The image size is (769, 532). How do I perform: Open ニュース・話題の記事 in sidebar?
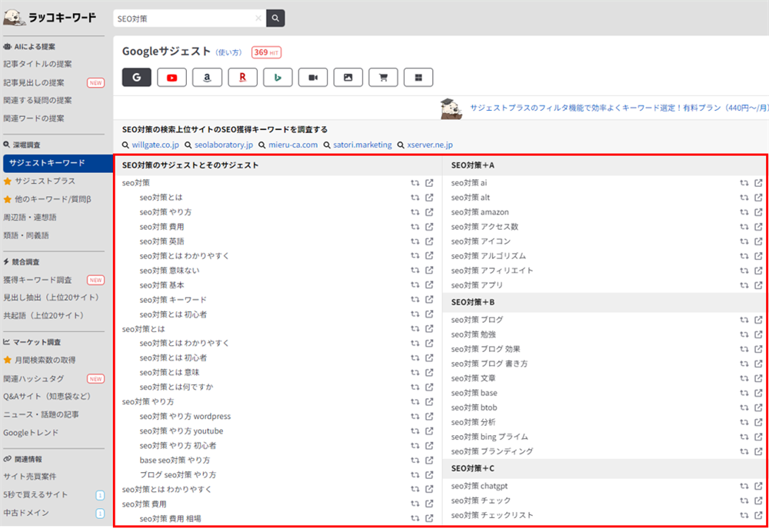click(42, 414)
